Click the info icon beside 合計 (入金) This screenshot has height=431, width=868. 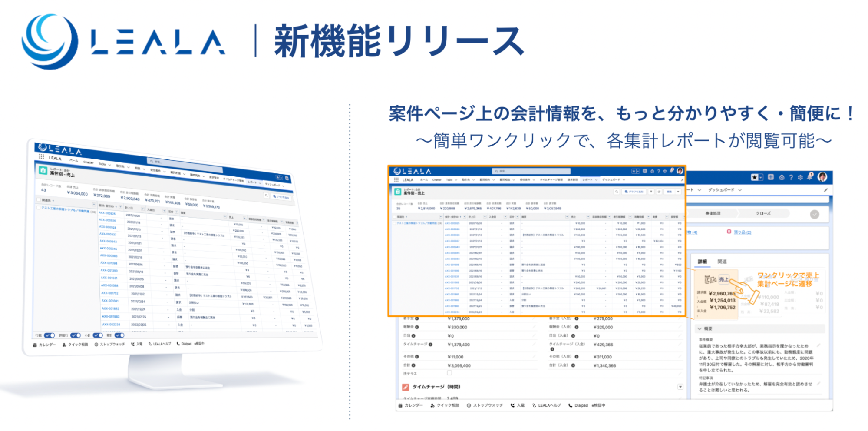tap(573, 365)
